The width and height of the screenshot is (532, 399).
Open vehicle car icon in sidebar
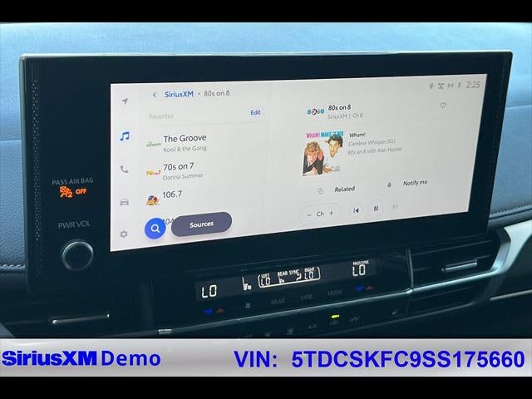[124, 202]
